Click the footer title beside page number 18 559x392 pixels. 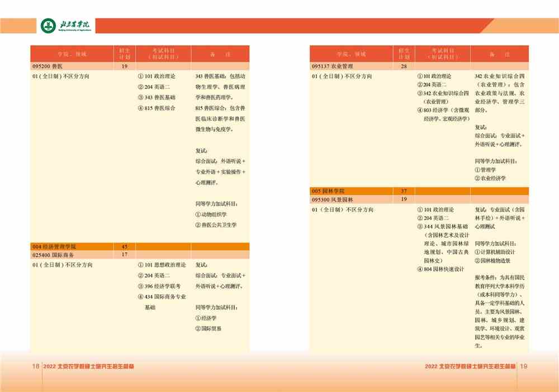pyautogui.click(x=88, y=366)
